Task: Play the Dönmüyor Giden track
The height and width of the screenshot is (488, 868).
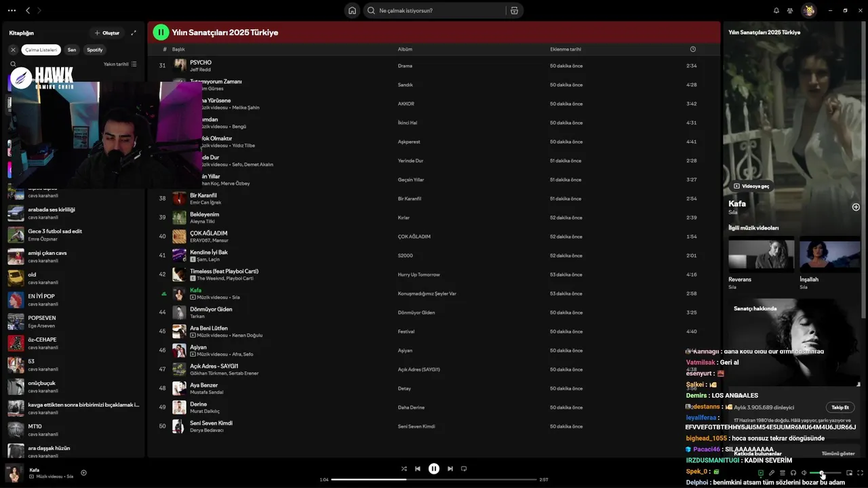Action: (433, 312)
